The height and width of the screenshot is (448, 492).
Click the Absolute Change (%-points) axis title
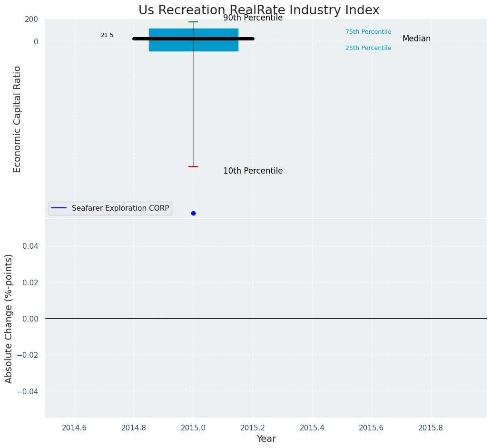9,318
